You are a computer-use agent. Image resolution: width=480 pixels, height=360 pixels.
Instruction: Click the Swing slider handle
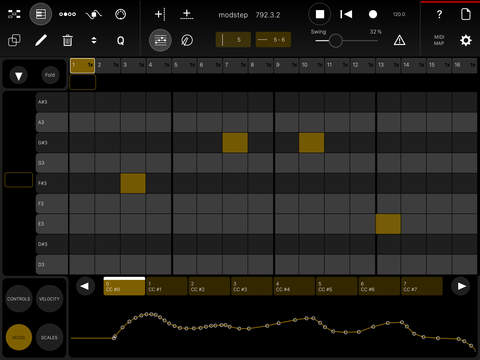(335, 41)
